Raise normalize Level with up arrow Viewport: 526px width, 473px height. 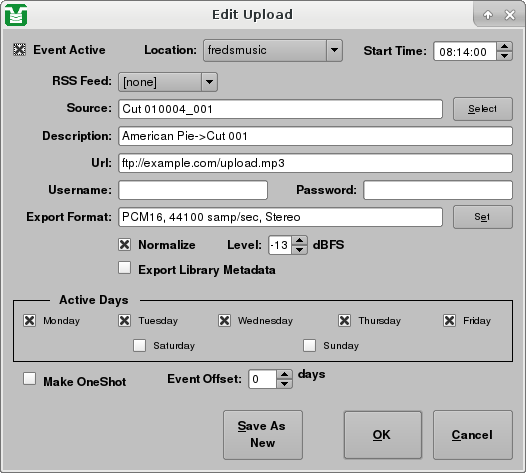click(299, 240)
